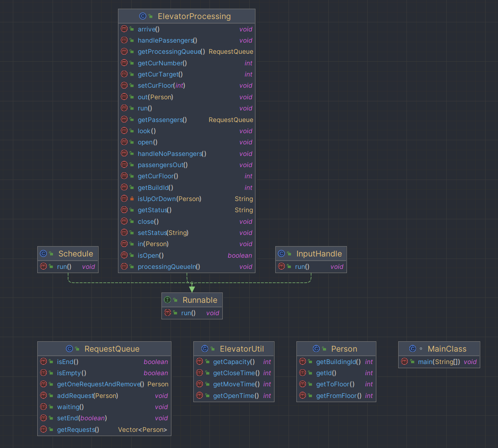Click the InputHandle class icon

(x=281, y=254)
